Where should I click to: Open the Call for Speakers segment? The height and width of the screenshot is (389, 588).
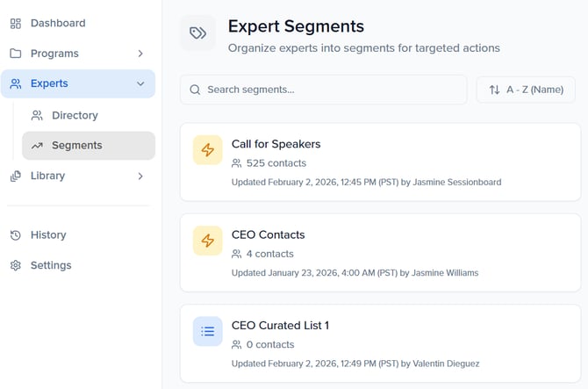click(x=276, y=143)
